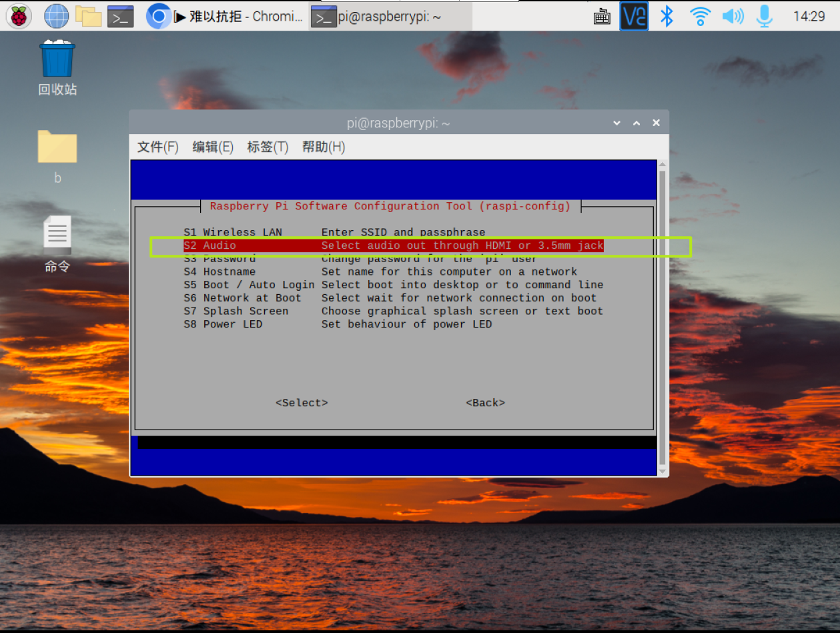
Task: Open the 标签(T) menu
Action: (x=268, y=147)
